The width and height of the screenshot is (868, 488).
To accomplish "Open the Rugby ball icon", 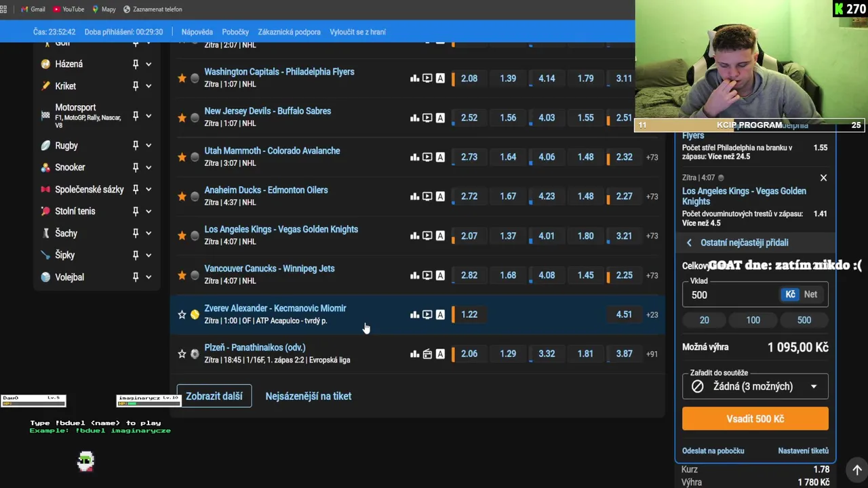I will [45, 146].
